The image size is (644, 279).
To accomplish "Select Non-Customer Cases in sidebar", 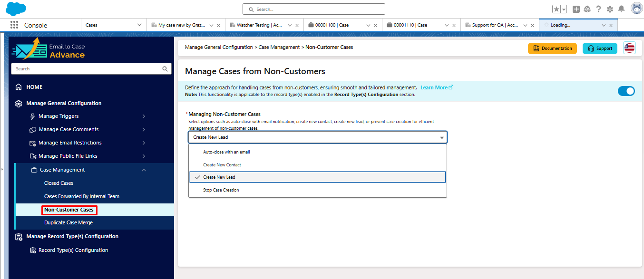I will pos(69,210).
